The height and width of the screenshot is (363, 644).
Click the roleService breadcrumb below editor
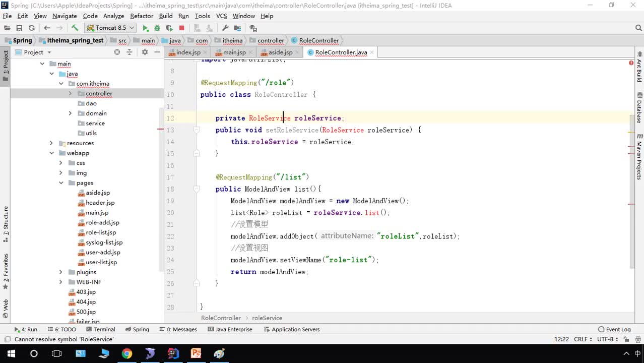click(x=267, y=318)
